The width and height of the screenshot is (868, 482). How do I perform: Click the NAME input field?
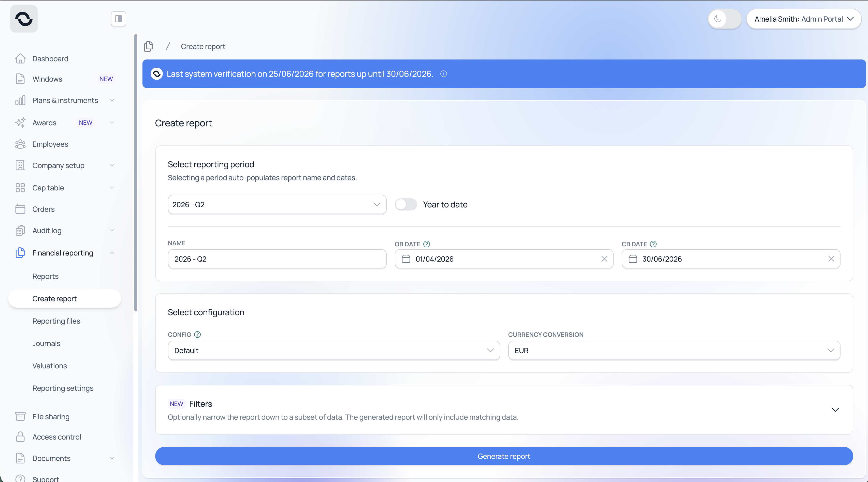[x=277, y=259]
